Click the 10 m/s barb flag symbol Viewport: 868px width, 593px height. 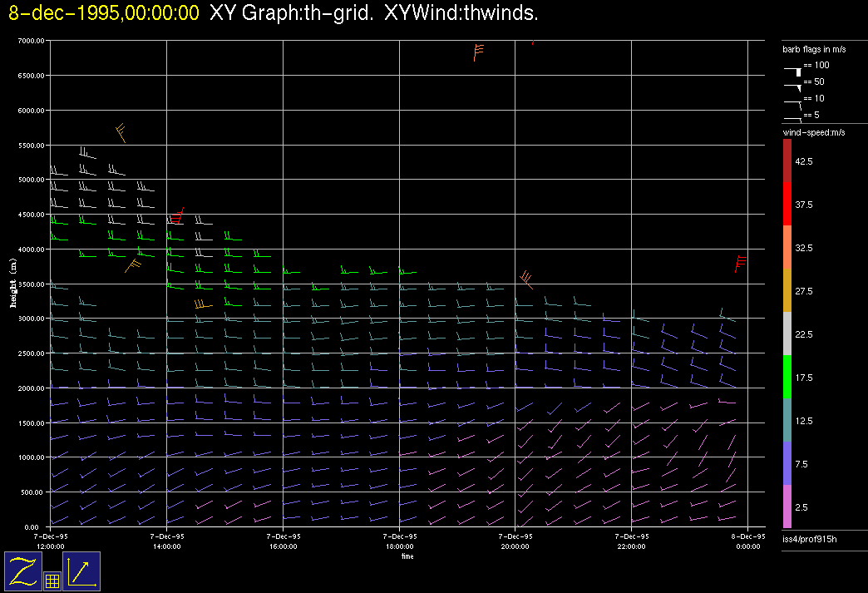[794, 101]
